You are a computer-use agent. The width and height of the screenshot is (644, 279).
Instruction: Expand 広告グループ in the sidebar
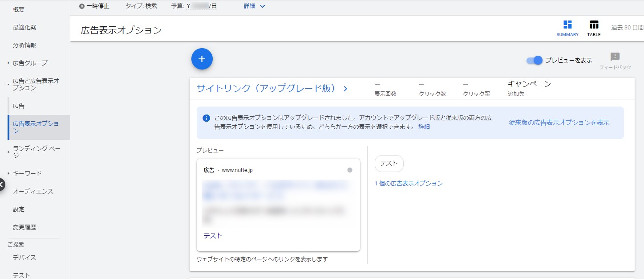pyautogui.click(x=8, y=63)
